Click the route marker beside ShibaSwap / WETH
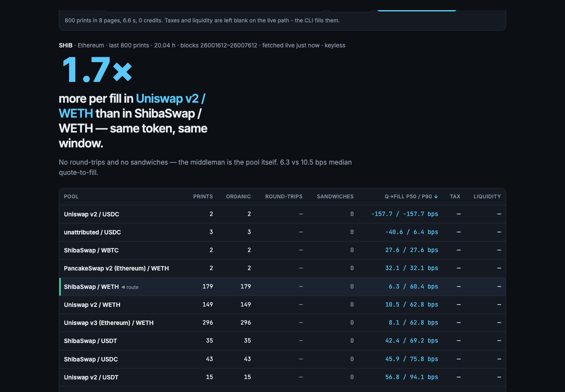Screen dimensions: 565x392 130,287
